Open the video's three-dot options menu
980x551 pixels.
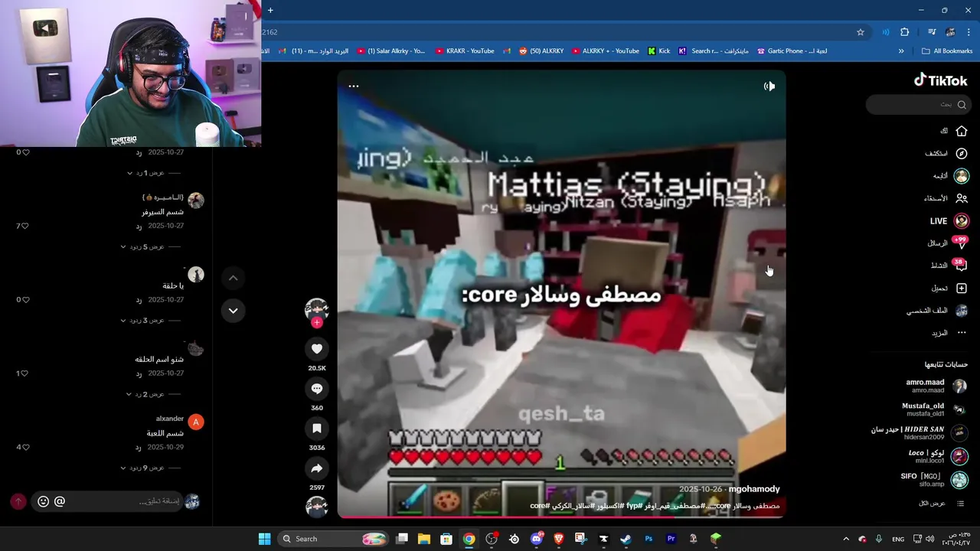coord(354,86)
